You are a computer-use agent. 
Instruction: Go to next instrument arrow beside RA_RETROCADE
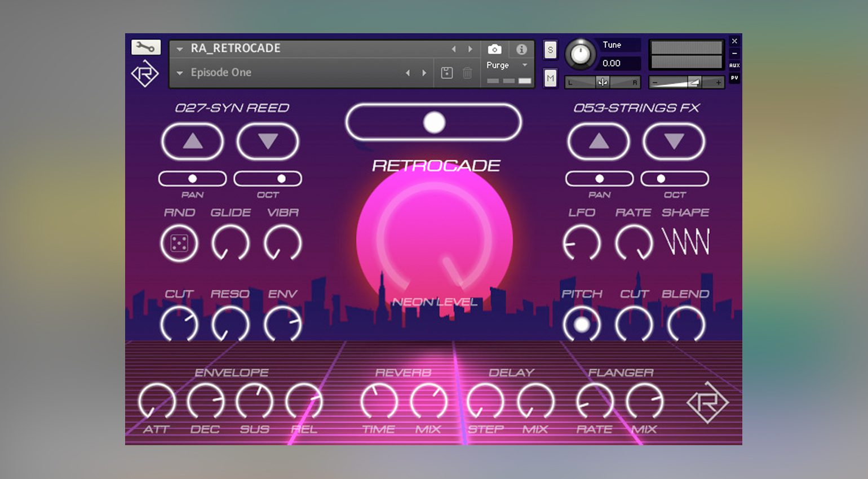pos(470,49)
